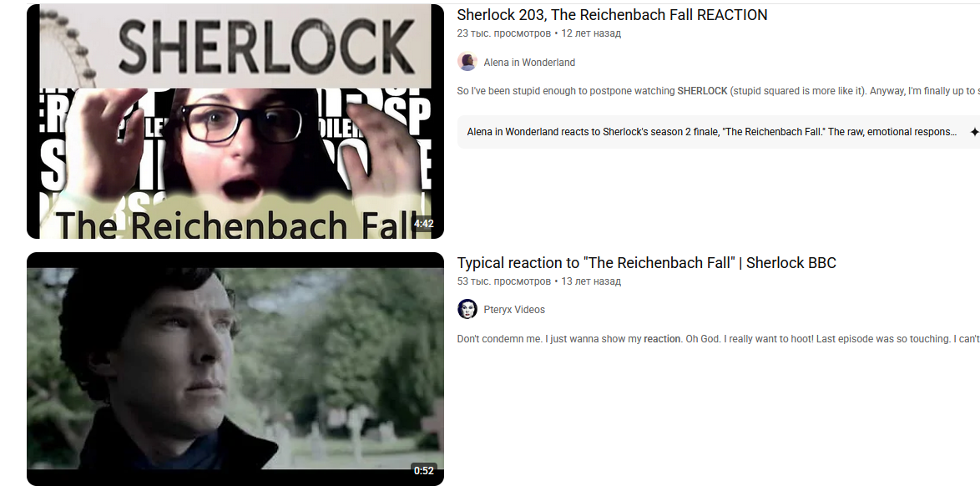Visit the Alena in Wonderland channel name
Viewport: 980px width, 491px height.
tap(529, 63)
